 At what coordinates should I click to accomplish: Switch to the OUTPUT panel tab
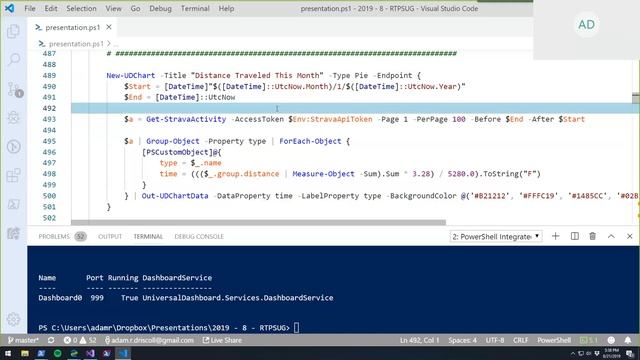(x=110, y=236)
